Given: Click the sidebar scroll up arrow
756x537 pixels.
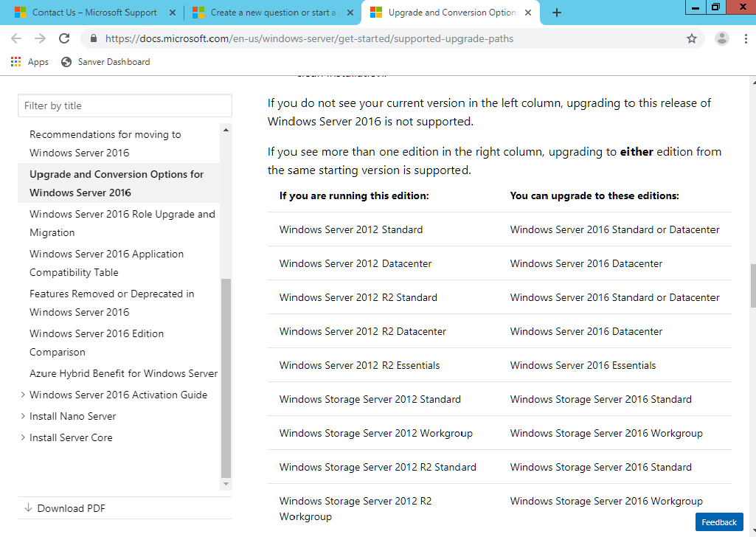Looking at the screenshot, I should coord(226,130).
